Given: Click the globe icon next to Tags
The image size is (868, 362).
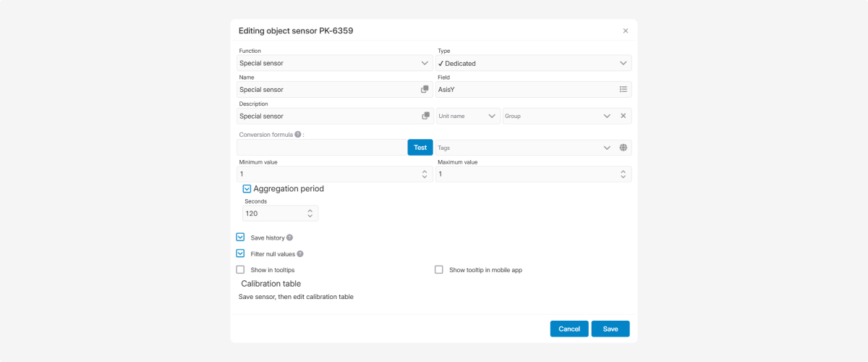Looking at the screenshot, I should pos(623,148).
